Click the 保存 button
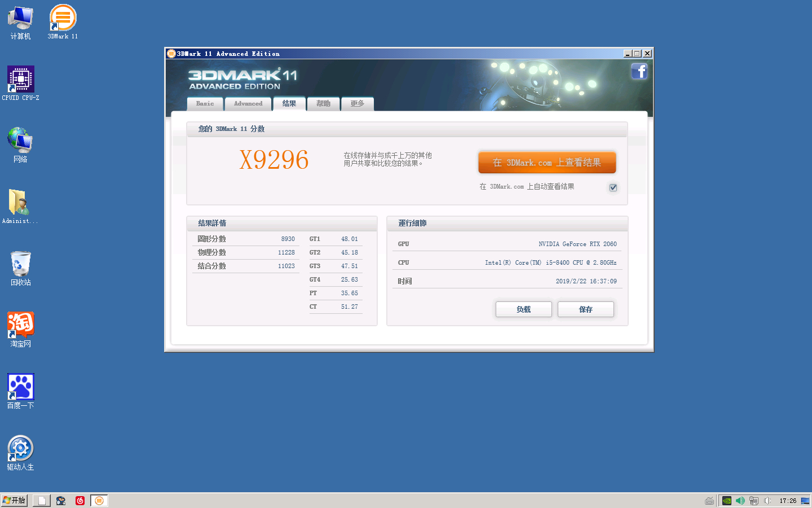The height and width of the screenshot is (508, 812). [x=586, y=309]
